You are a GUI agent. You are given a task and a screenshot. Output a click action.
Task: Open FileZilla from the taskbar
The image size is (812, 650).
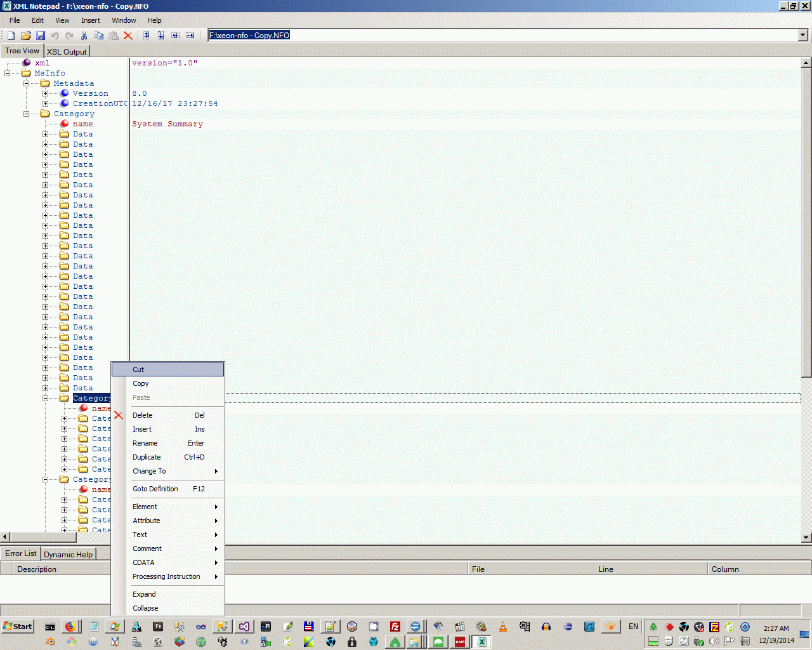[x=395, y=627]
